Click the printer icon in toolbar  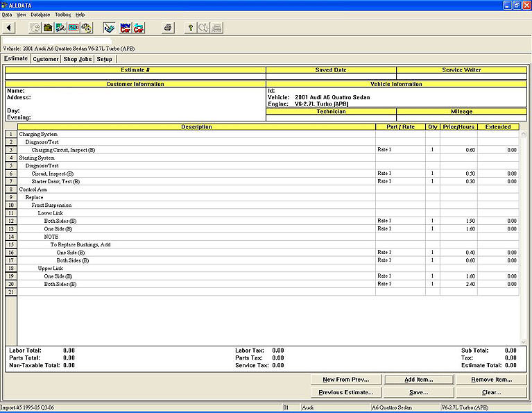tap(167, 28)
